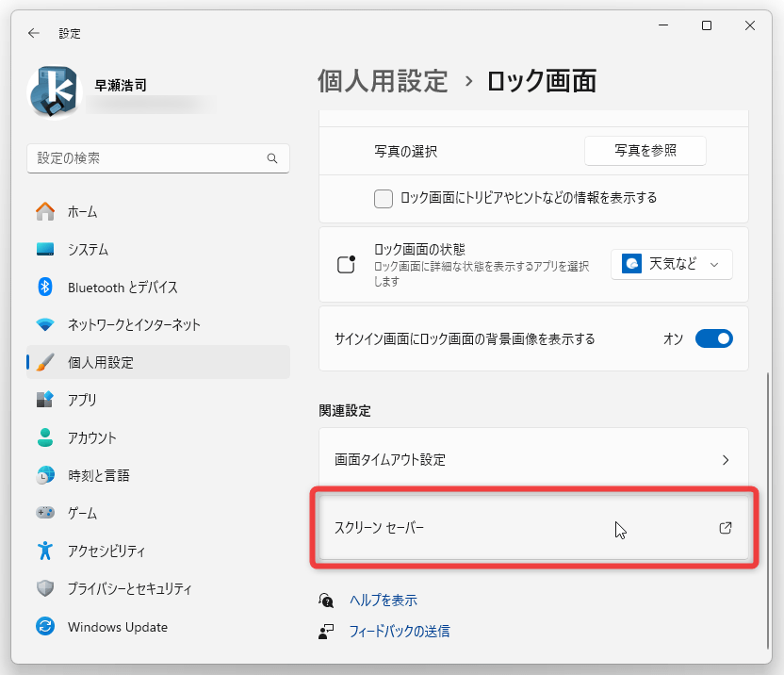Click the user name 早瀬浩司
The width and height of the screenshot is (784, 675).
click(x=121, y=86)
